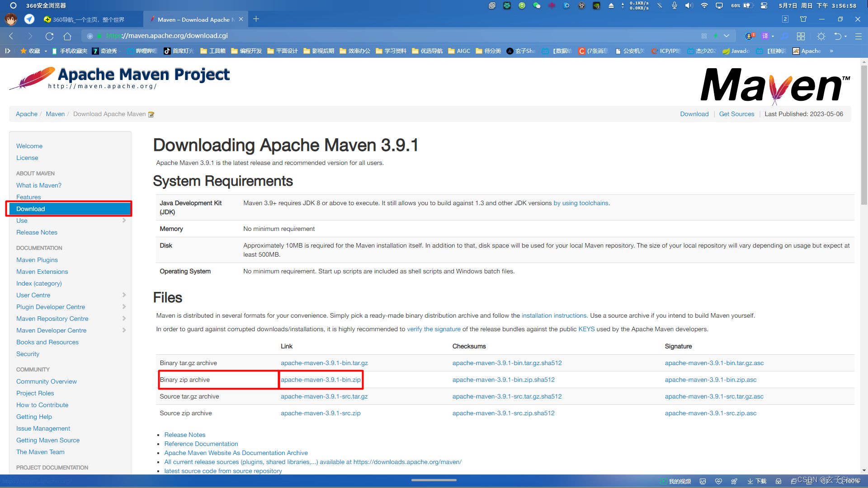Open the 学习资料 bookmark folder
Viewport: 868px width, 488px height.
point(391,51)
